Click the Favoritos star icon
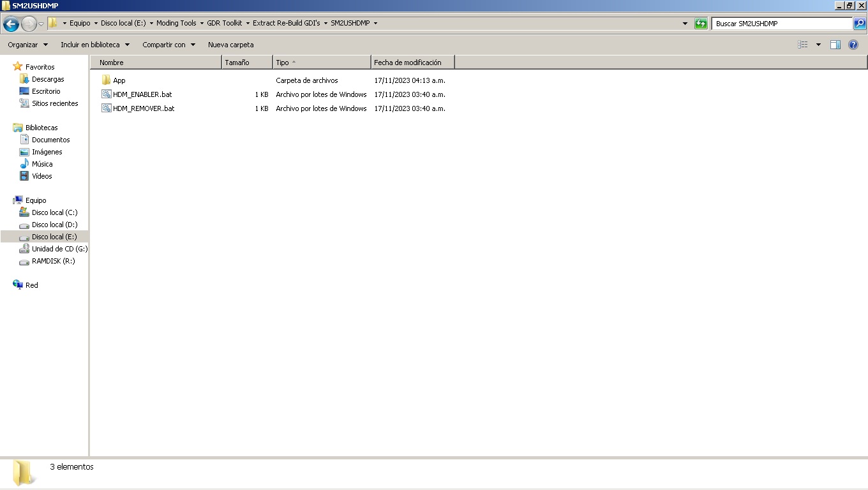The height and width of the screenshot is (490, 868). pyautogui.click(x=18, y=66)
